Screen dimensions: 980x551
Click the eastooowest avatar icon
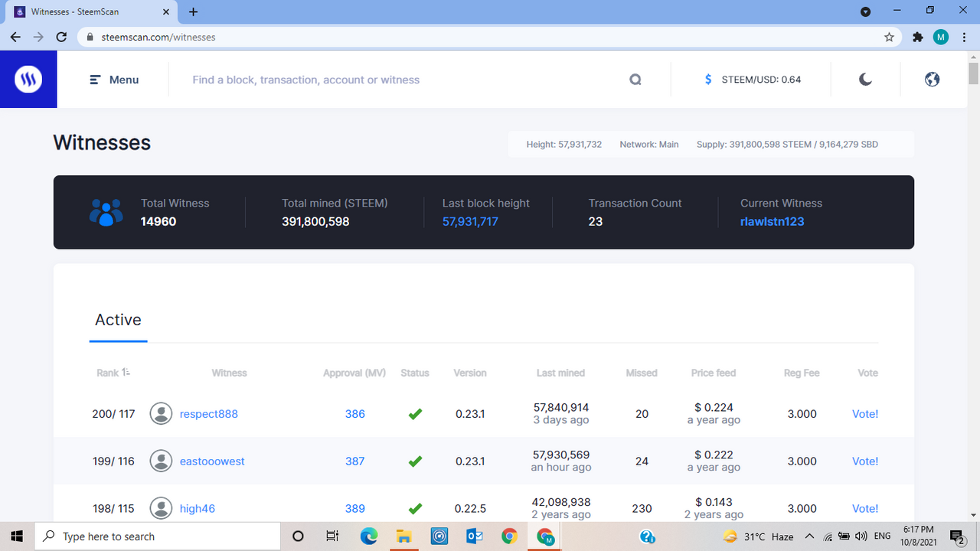coord(161,461)
